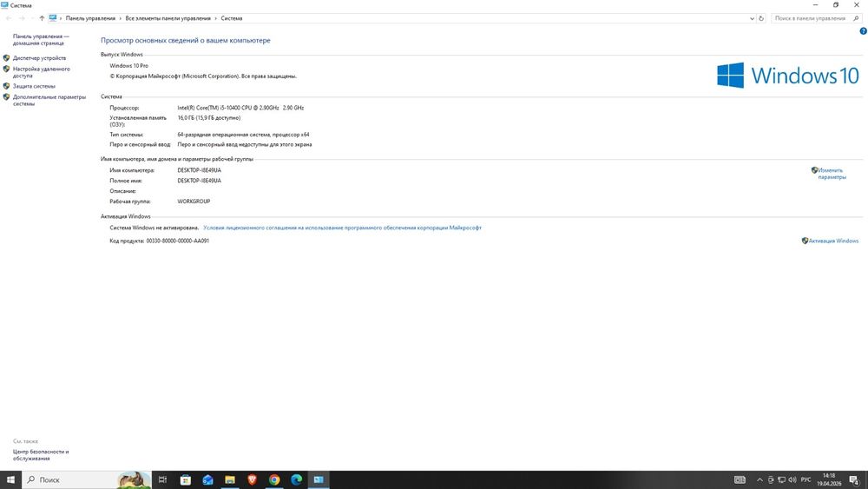Click the active Система window taskbar button

pyautogui.click(x=319, y=479)
